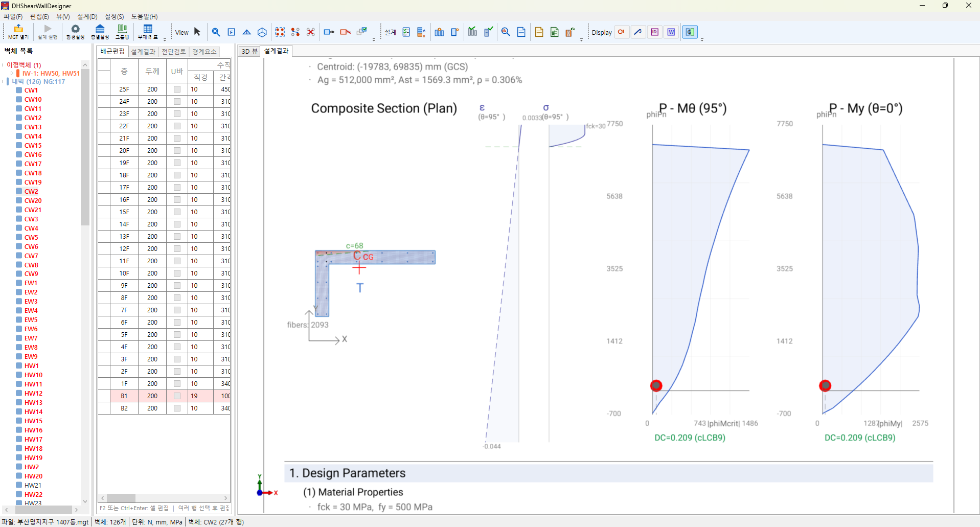Open overflow arrow after 부재력 표

point(165,39)
